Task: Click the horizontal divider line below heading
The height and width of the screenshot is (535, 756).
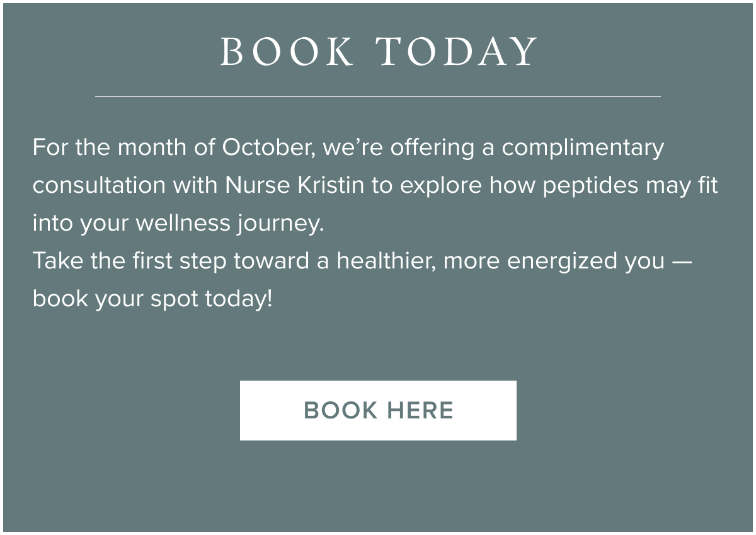Action: coord(378,96)
